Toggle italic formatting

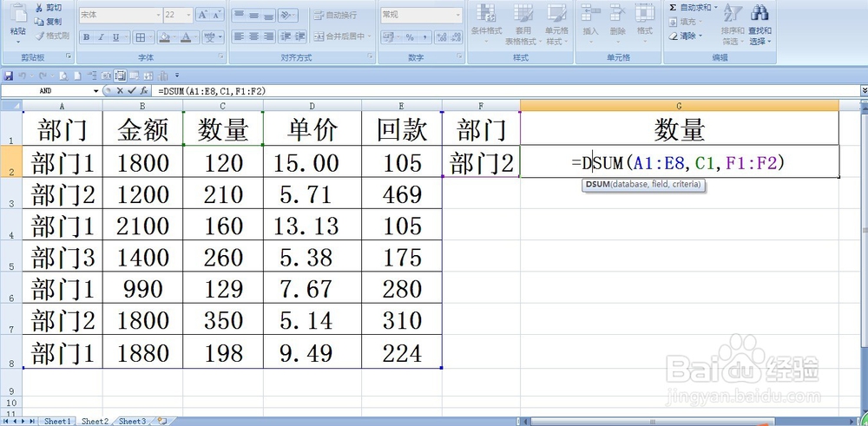point(101,37)
